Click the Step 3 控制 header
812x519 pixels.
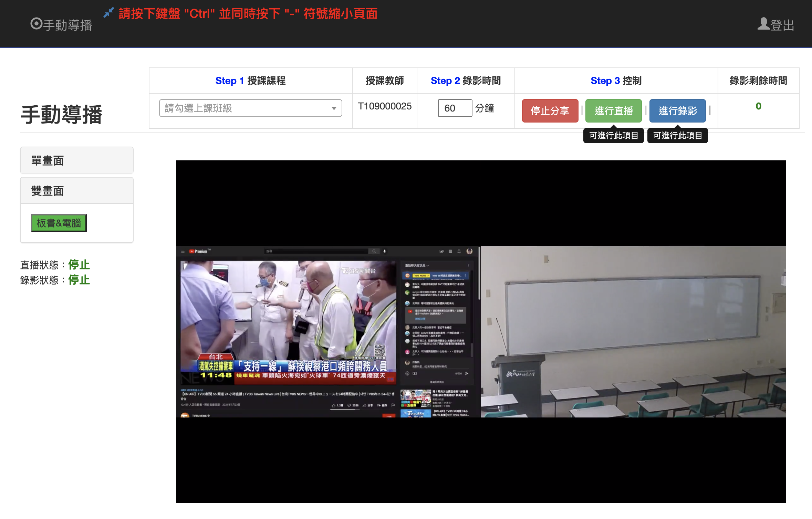click(616, 81)
